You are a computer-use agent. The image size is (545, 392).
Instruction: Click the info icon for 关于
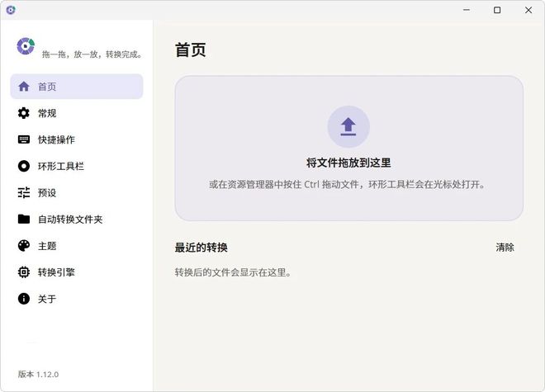click(24, 299)
